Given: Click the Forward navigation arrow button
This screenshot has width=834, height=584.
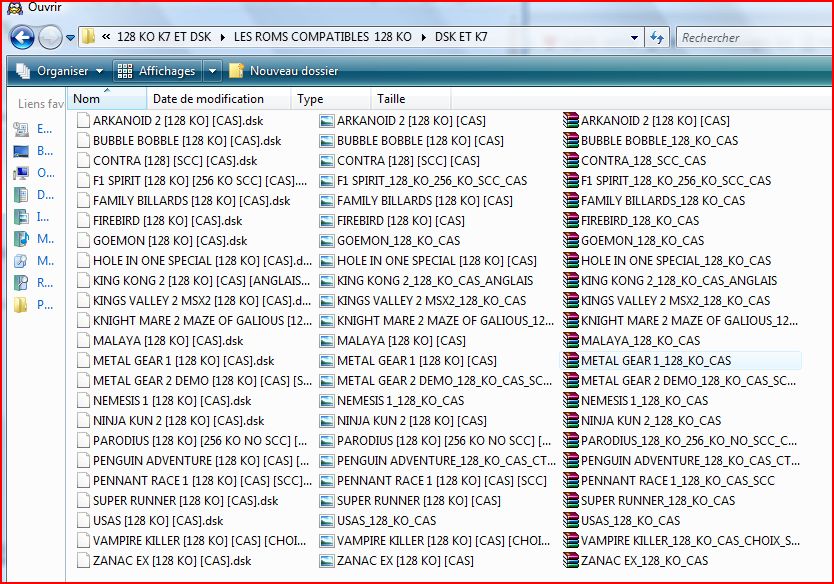Looking at the screenshot, I should coord(51,38).
